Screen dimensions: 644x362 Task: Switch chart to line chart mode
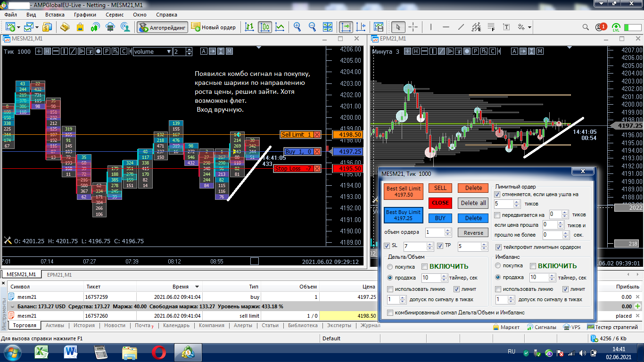[280, 27]
